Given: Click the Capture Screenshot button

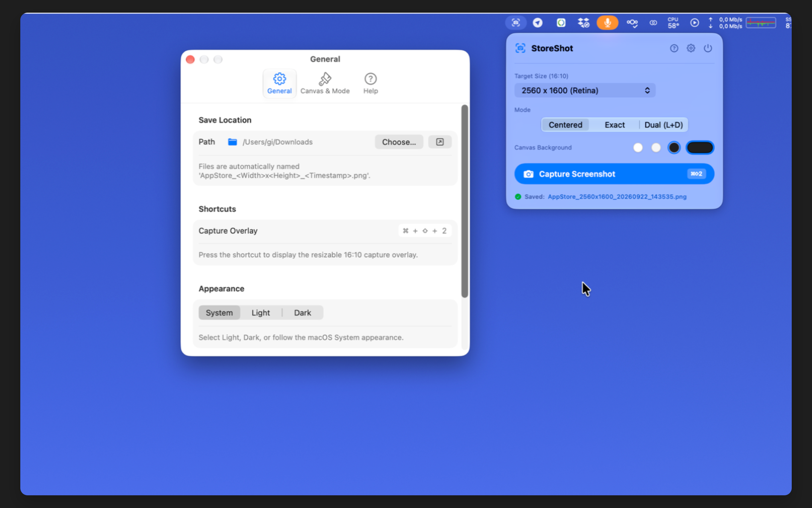Looking at the screenshot, I should tap(614, 174).
